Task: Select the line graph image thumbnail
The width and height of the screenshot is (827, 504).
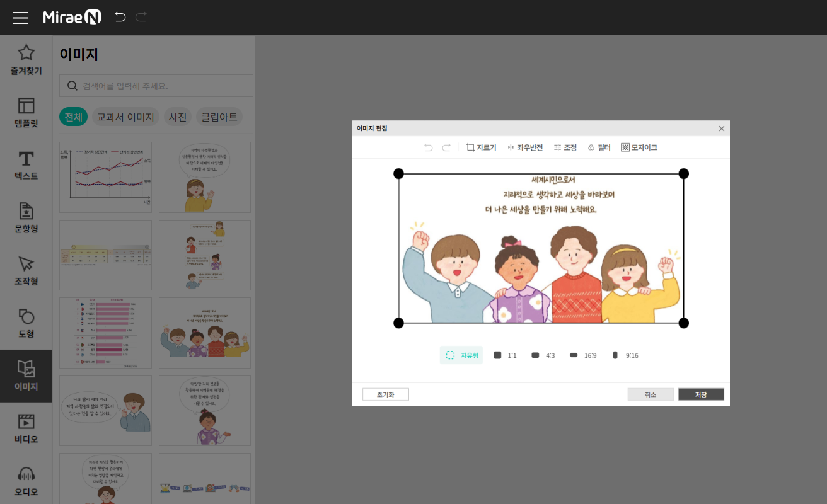Action: click(105, 177)
